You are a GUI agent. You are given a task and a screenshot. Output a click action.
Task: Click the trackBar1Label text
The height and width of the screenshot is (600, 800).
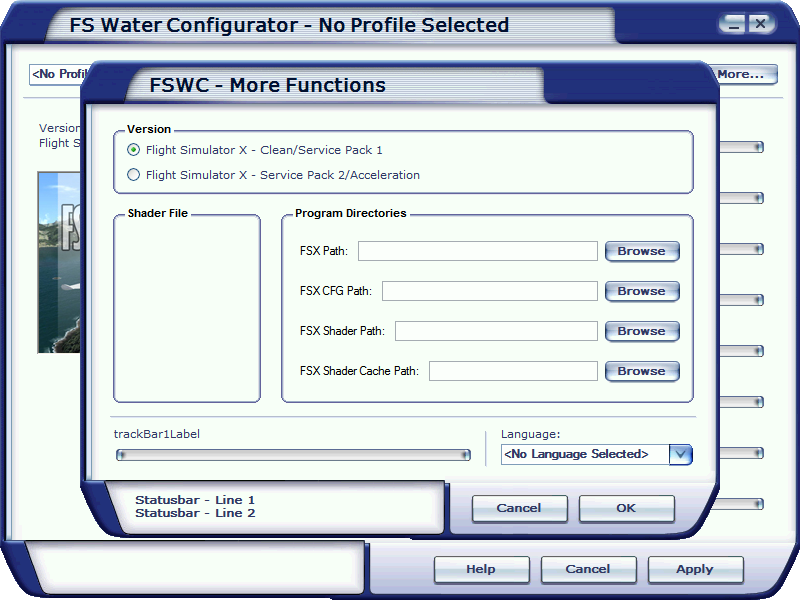157,434
